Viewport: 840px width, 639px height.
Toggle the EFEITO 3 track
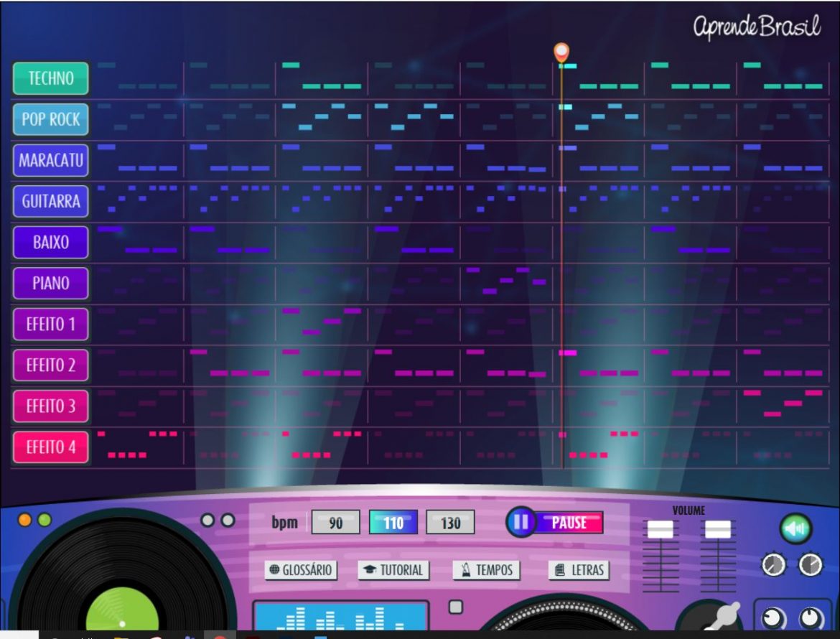51,406
